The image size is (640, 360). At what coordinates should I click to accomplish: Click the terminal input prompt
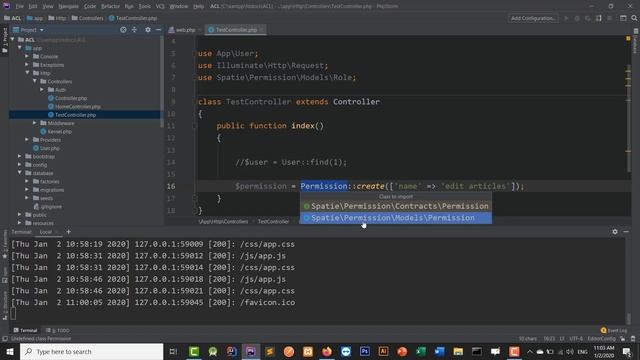tap(13, 313)
